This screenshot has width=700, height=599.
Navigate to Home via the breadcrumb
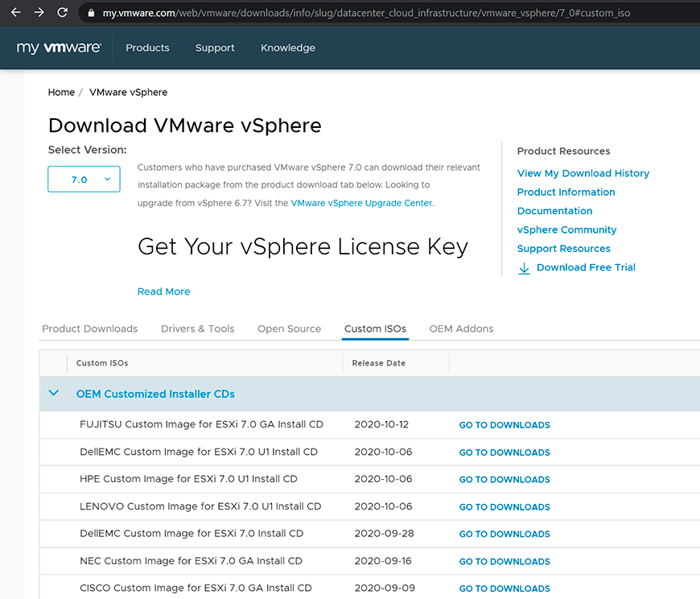tap(61, 92)
